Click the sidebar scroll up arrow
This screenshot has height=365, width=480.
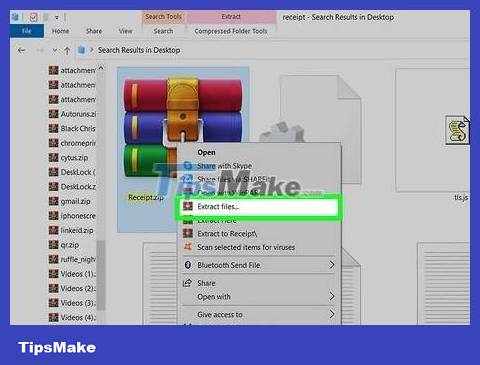click(x=101, y=69)
